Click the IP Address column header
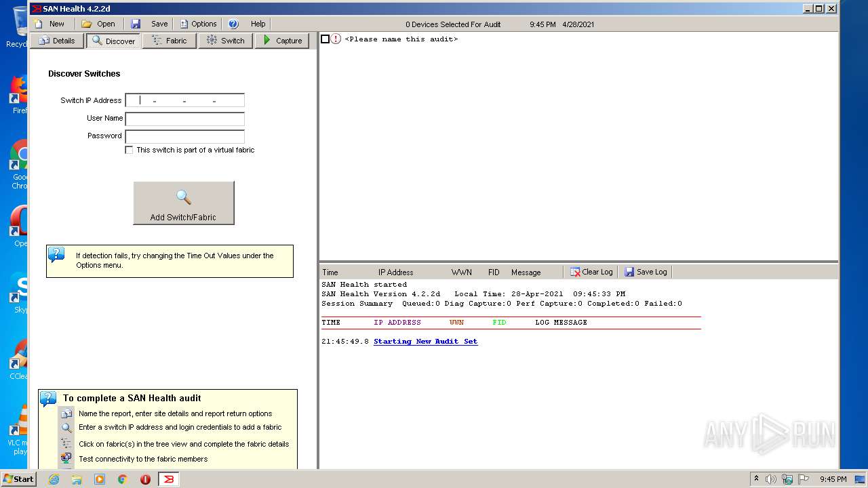Viewport: 868px width, 488px height. click(395, 272)
